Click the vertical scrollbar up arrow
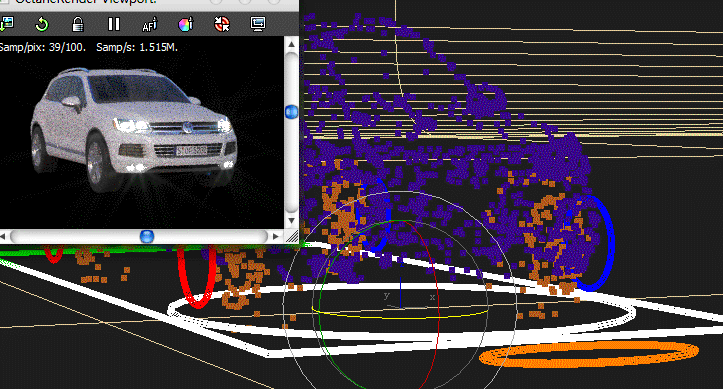723x389 pixels. (291, 44)
